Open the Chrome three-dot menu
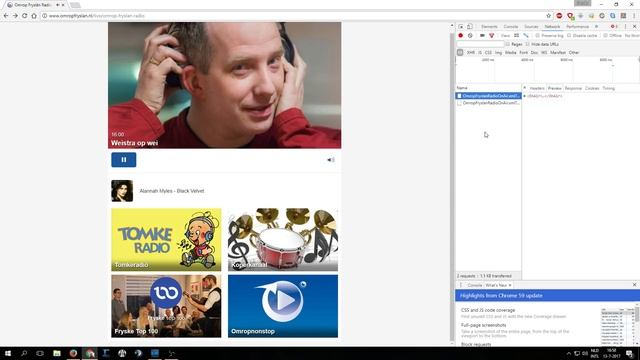 (634, 16)
